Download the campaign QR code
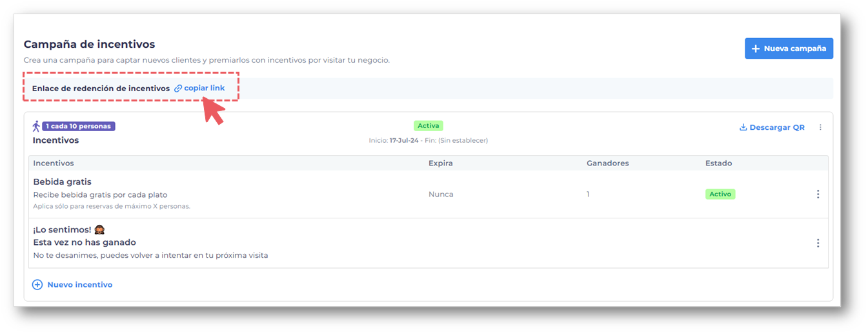This screenshot has height=334, width=868. pos(772,127)
